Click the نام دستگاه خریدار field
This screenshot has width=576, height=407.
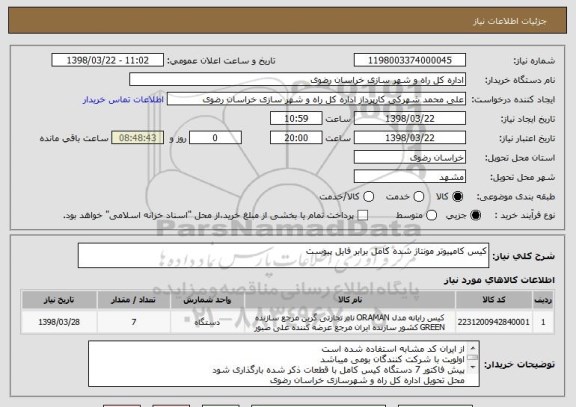[x=298, y=80]
